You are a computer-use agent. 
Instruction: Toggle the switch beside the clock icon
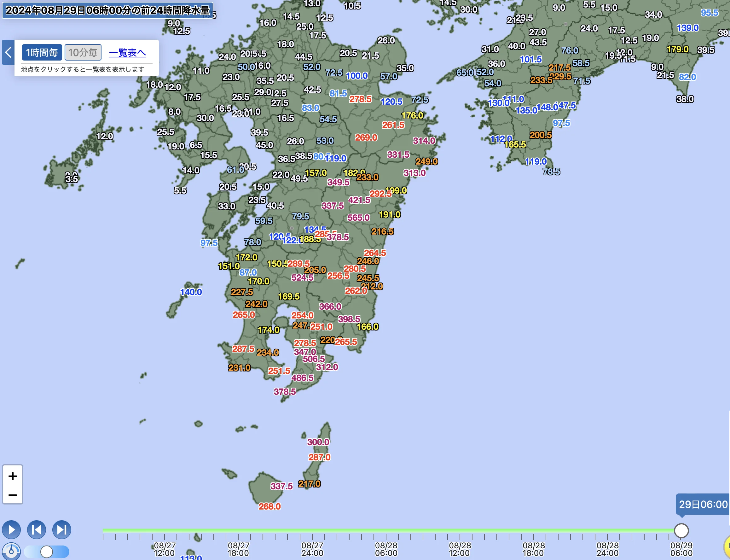[47, 552]
